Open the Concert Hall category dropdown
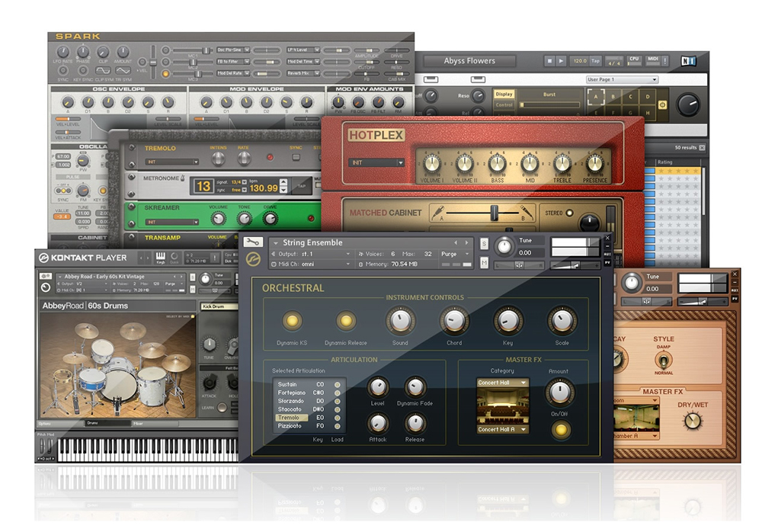The image size is (762, 532). 502,383
